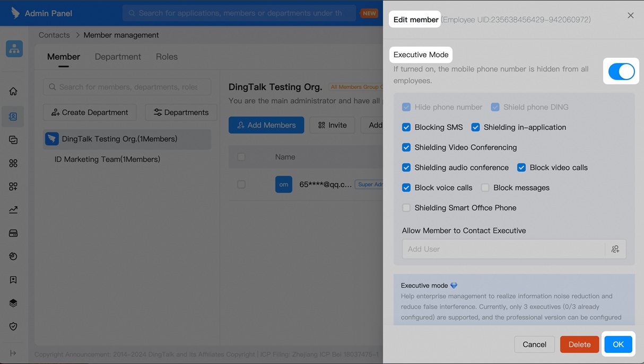Switch to the Roles tab
Viewport: 644px width, 364px height.
point(167,57)
